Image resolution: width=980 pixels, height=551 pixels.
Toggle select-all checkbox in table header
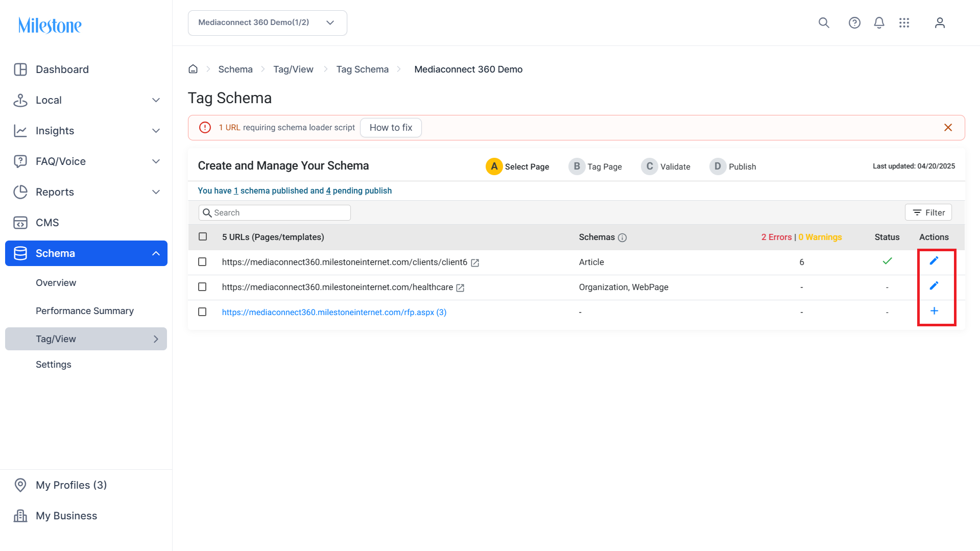click(x=203, y=236)
